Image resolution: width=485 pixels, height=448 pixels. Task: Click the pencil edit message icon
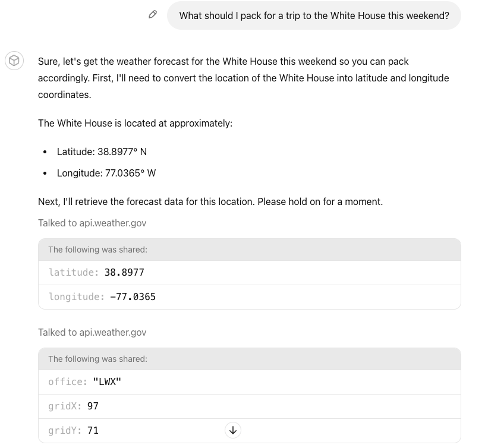(153, 15)
